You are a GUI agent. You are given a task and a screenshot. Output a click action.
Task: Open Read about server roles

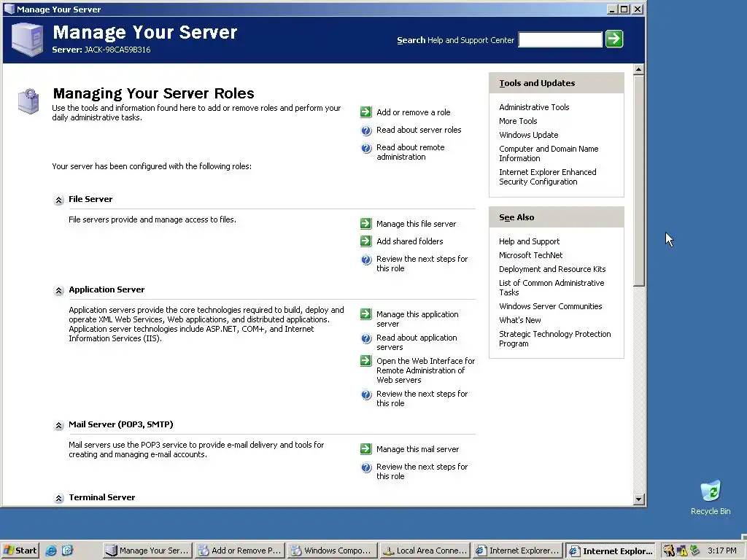point(419,130)
